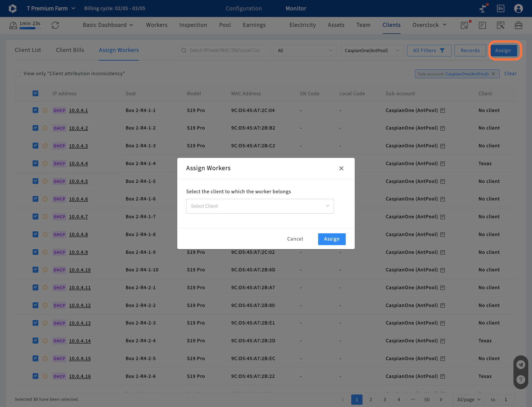Click the info icon on row 10.0.4.1
The image size is (532, 407).
coord(45,110)
